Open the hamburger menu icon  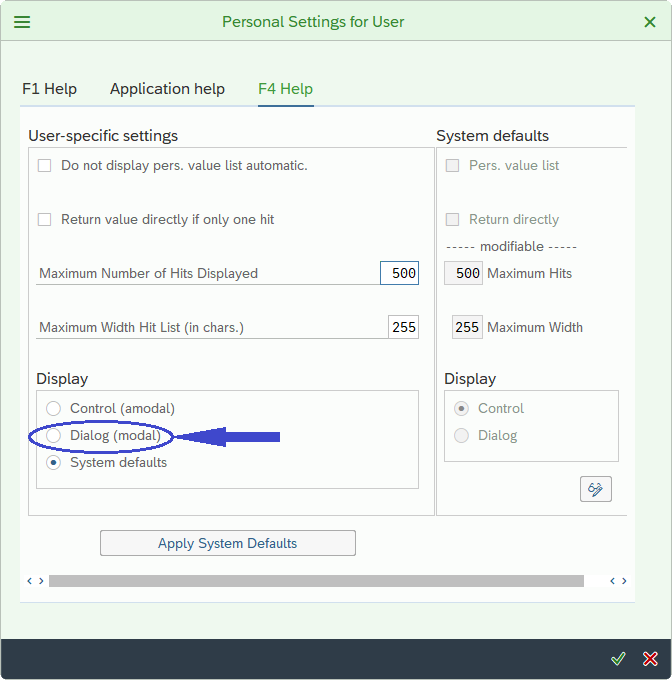22,21
